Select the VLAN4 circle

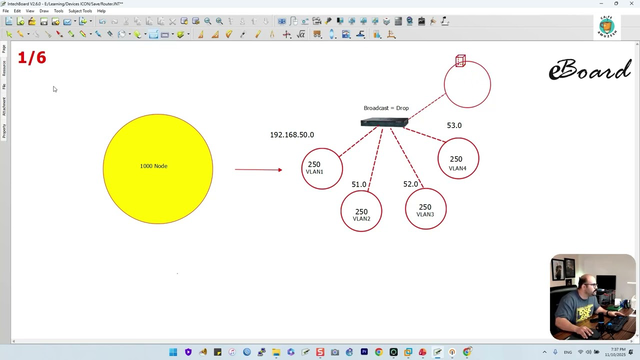tap(458, 158)
